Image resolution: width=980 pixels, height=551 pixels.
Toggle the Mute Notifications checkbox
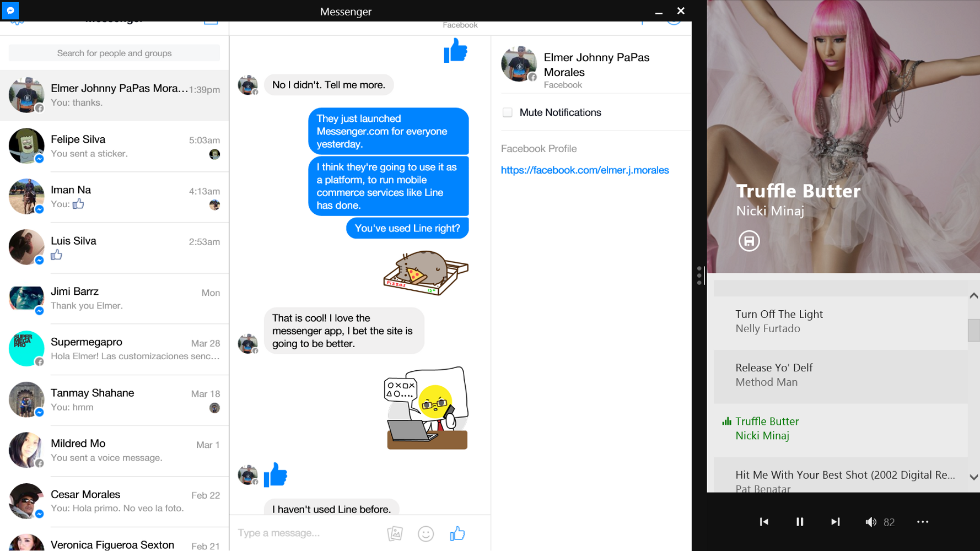(x=507, y=112)
